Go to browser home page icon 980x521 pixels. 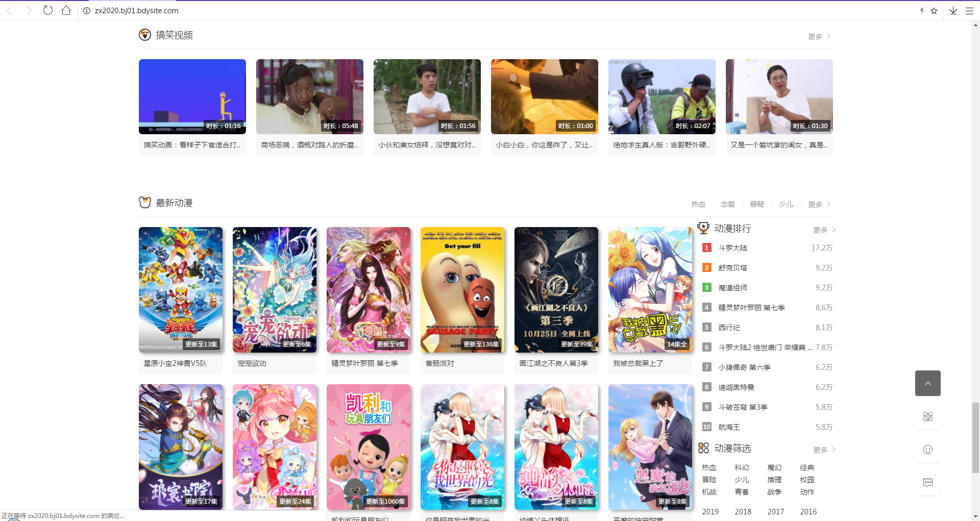(66, 10)
